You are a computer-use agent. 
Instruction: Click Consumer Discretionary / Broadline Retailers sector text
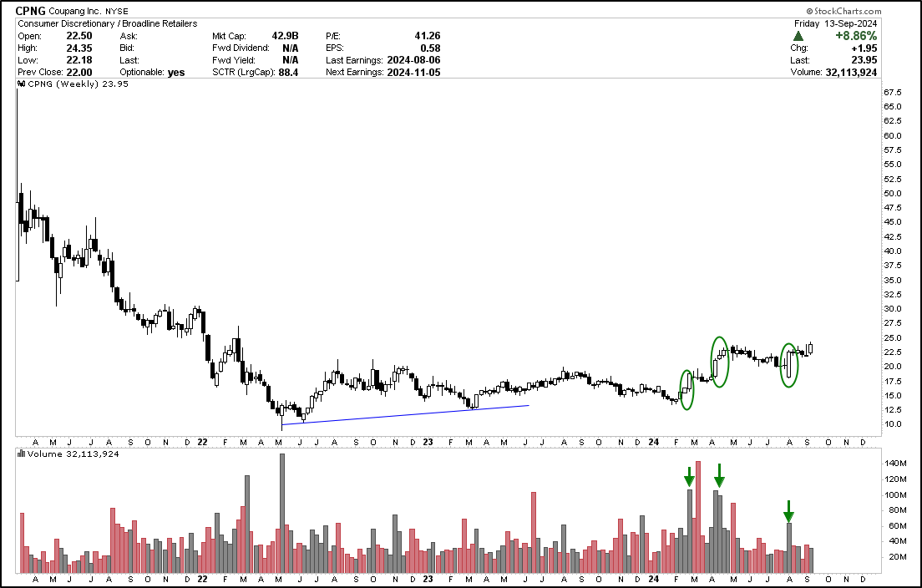coord(108,23)
